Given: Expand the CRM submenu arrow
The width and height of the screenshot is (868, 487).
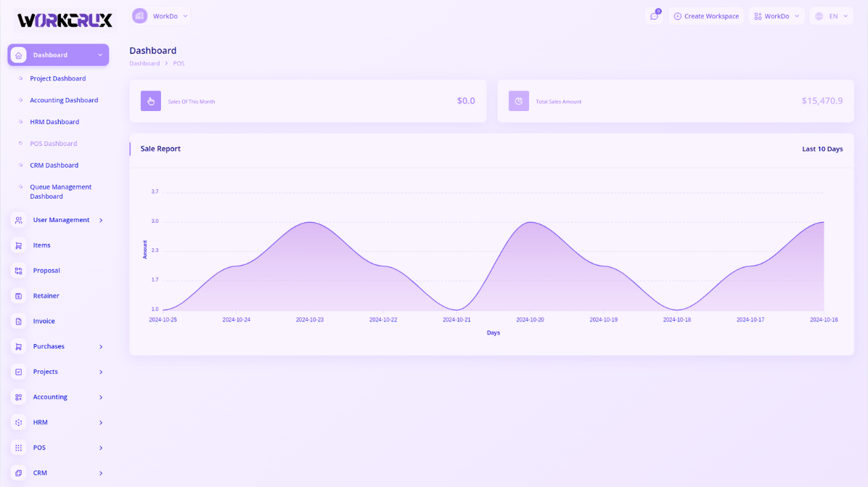Looking at the screenshot, I should 101,473.
